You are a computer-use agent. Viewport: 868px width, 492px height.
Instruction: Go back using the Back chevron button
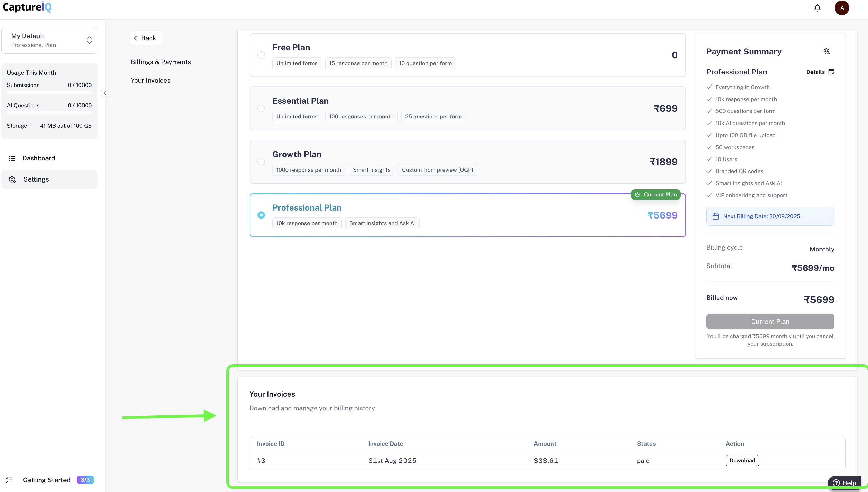[146, 38]
